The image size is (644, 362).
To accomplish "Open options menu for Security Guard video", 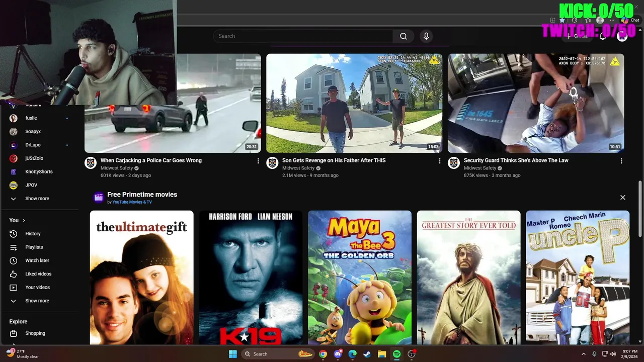I will [x=621, y=161].
